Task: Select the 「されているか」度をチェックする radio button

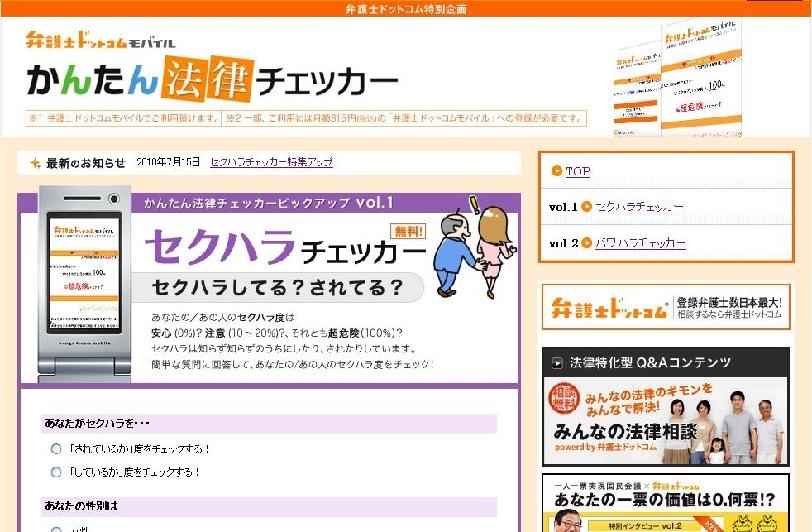Action: pos(56,449)
